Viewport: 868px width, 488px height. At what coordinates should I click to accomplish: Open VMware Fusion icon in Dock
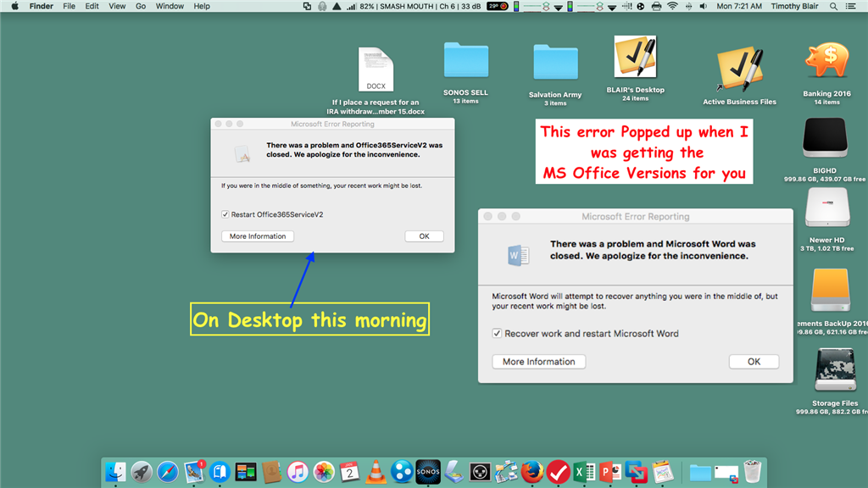click(636, 472)
